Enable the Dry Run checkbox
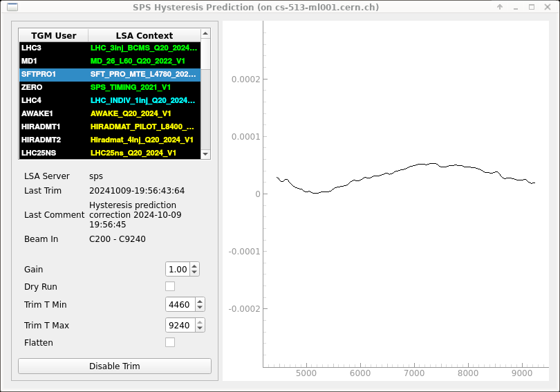The width and height of the screenshot is (560, 392). 170,286
